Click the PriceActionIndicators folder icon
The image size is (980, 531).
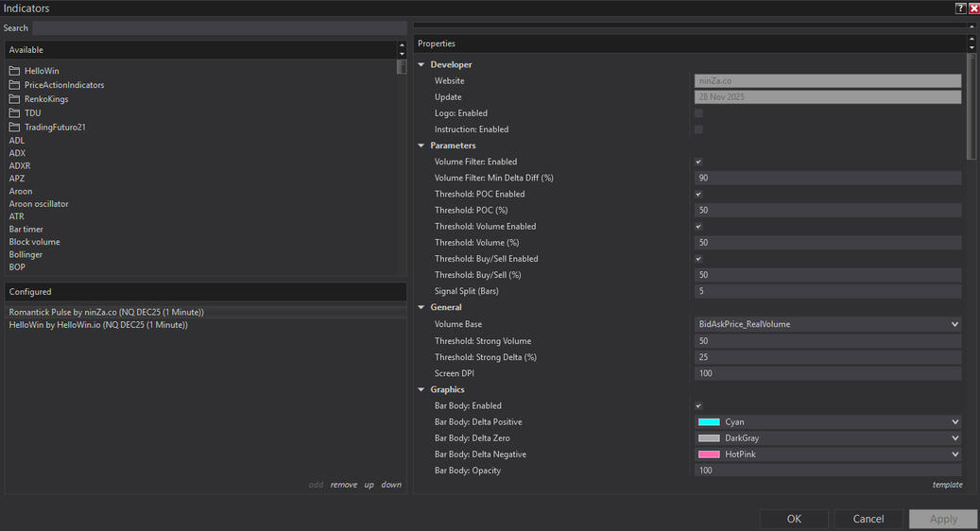tap(14, 85)
